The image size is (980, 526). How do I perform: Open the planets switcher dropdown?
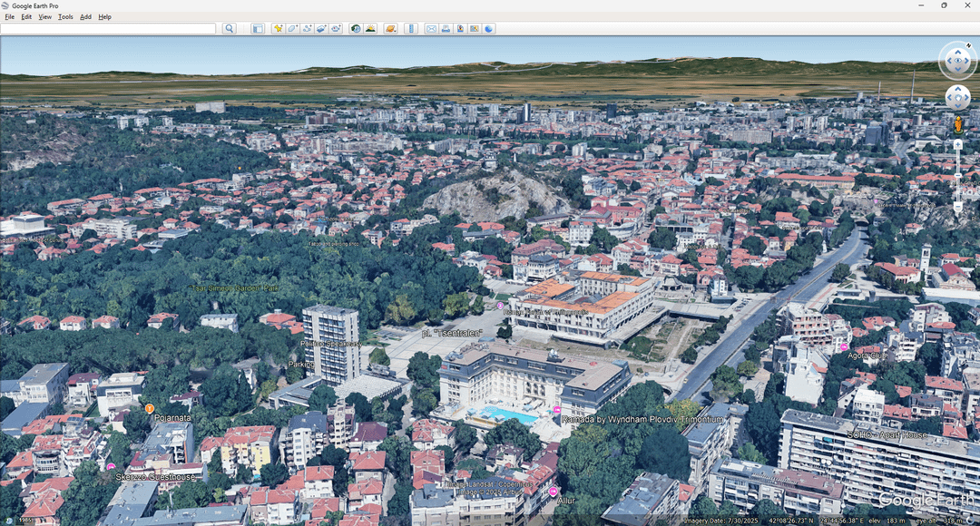[390, 29]
